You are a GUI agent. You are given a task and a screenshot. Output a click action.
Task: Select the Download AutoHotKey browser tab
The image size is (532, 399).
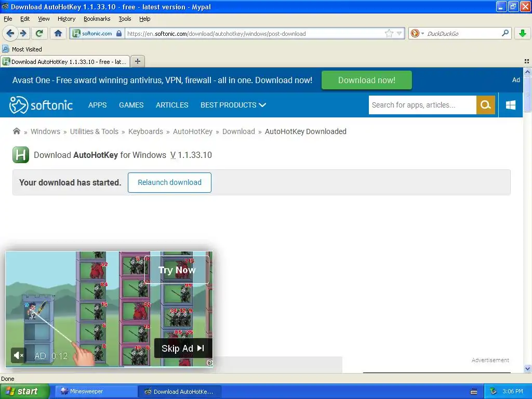(x=65, y=61)
